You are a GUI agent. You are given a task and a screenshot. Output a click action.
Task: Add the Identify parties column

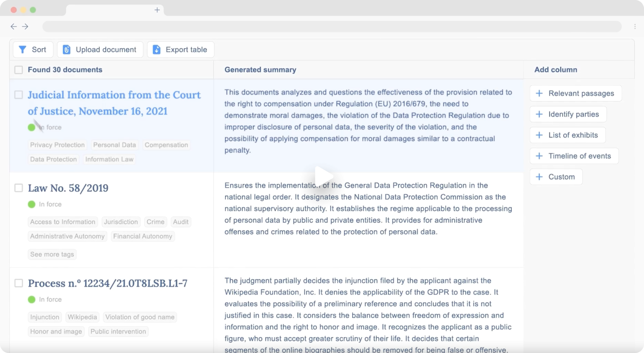568,114
